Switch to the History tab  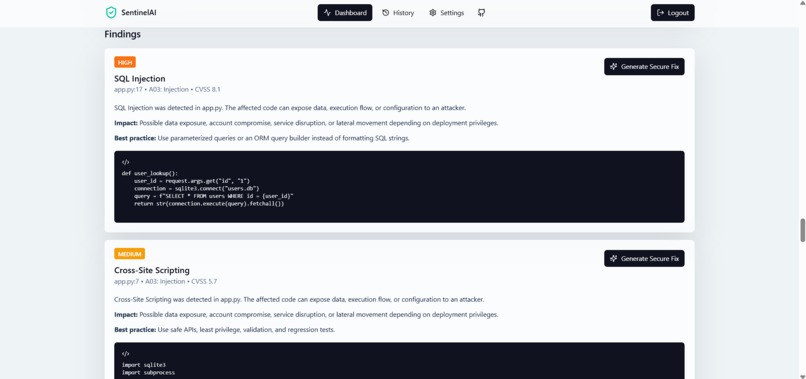(398, 13)
